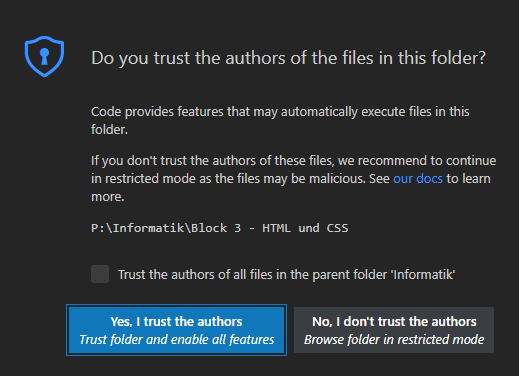Click the 'HTML und CSS' part of path
519x376 pixels.
tap(305, 228)
